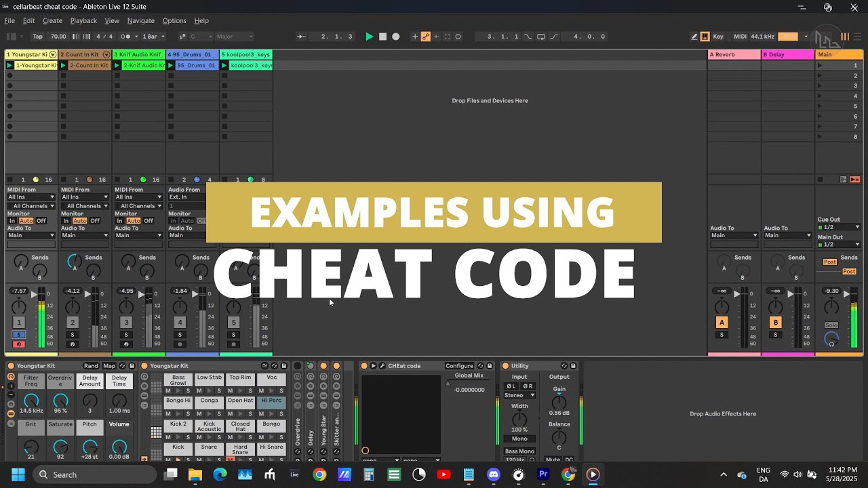Toggle the A Reverb return track activator

[722, 323]
